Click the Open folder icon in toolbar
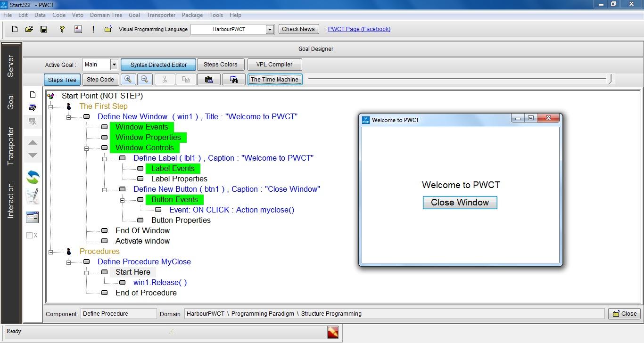Viewport: 644px width, 343px height. click(x=29, y=29)
